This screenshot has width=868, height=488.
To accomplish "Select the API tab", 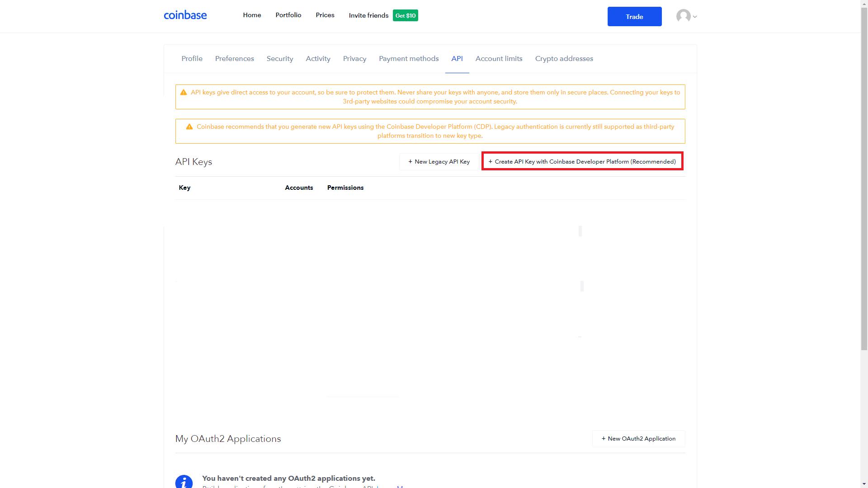I will tap(457, 59).
